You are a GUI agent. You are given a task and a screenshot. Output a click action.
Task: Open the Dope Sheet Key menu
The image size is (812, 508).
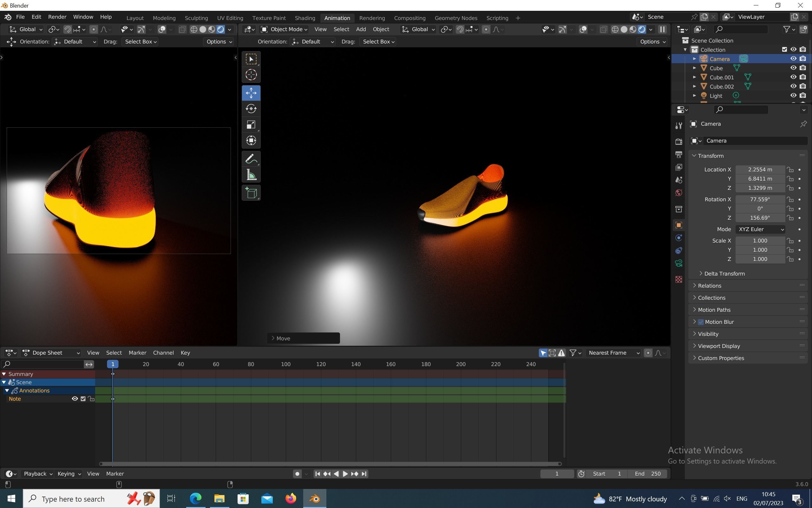coord(185,353)
